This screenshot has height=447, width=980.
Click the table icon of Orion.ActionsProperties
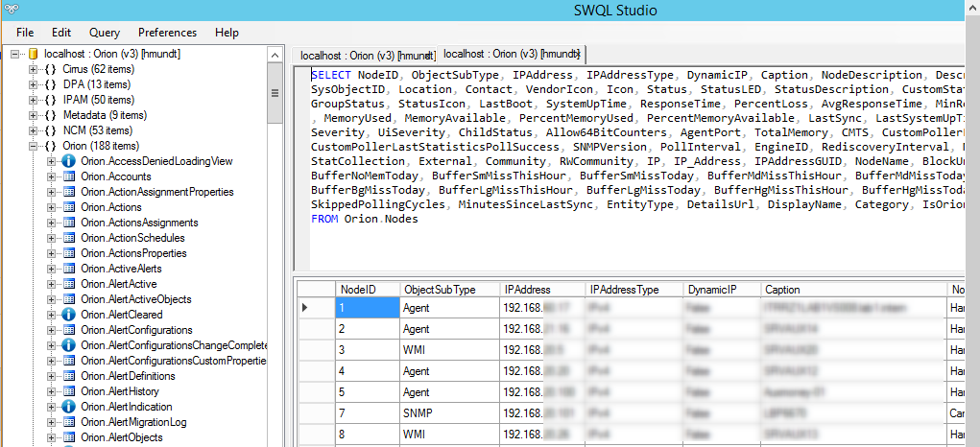point(69,253)
